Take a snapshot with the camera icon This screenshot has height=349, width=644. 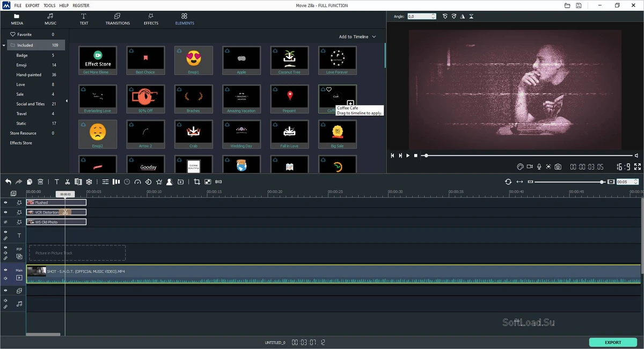tap(558, 167)
